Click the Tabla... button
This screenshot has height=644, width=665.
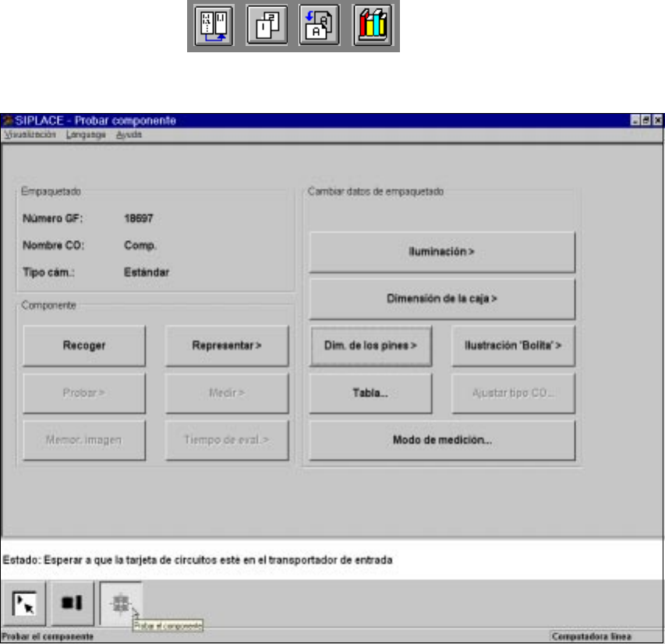coord(370,393)
